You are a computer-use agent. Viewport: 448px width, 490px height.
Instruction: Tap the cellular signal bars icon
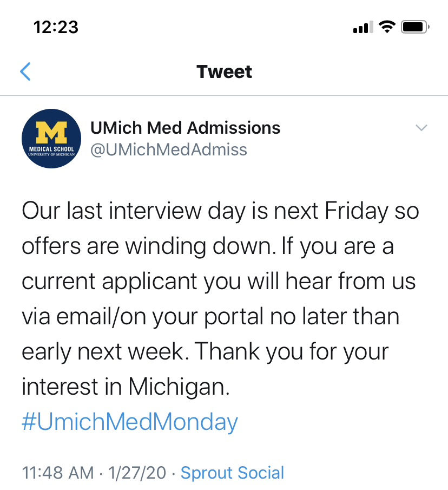pos(363,27)
